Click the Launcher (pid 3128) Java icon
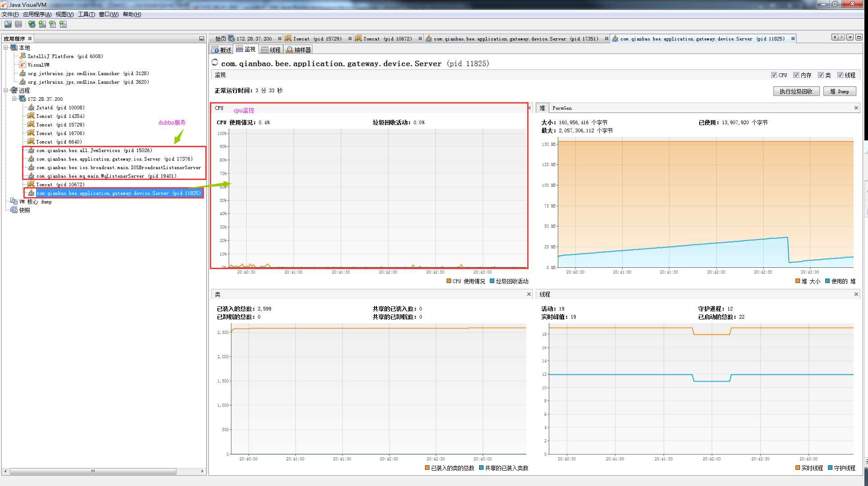This screenshot has width=868, height=486. click(23, 73)
